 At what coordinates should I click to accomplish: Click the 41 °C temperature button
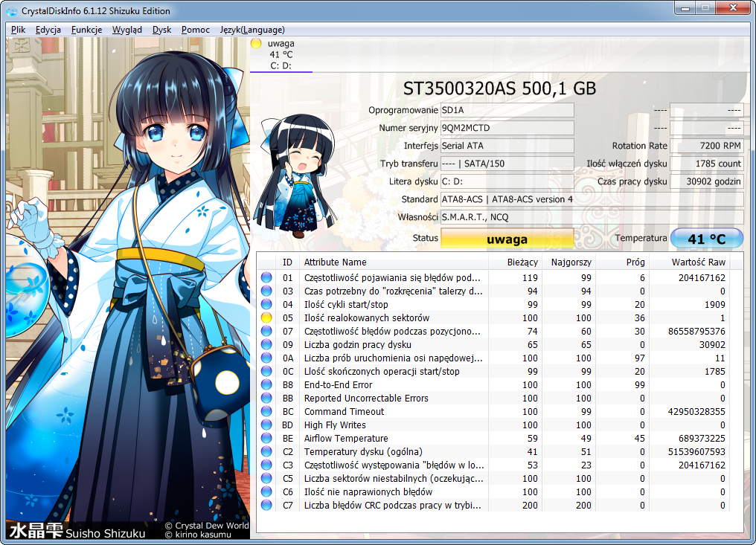pos(707,239)
